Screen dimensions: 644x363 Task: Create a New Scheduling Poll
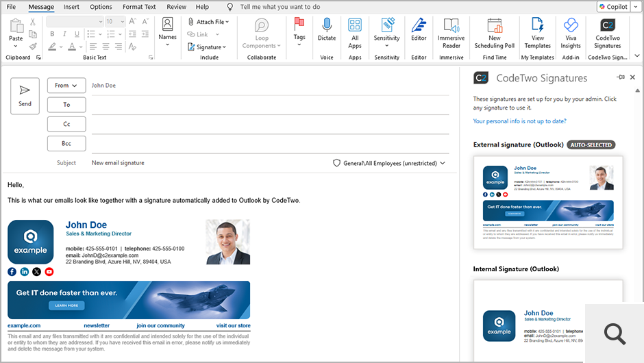click(x=495, y=34)
